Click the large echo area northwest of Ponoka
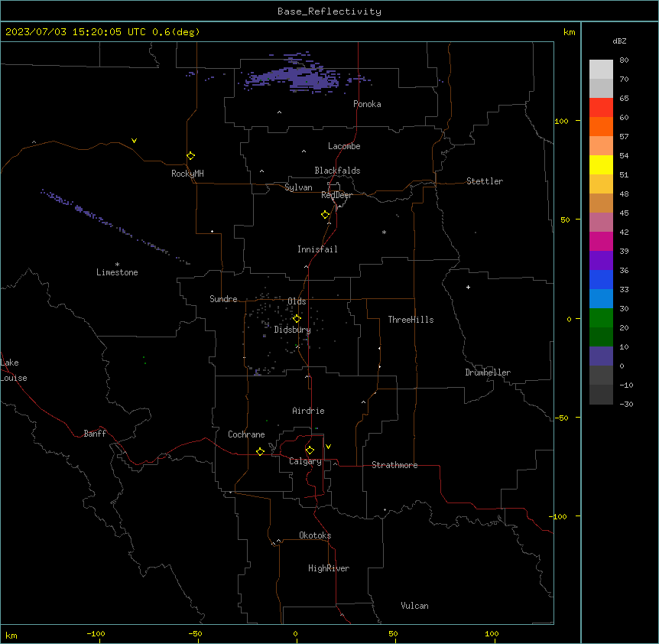Image resolution: width=659 pixels, height=644 pixels. tap(294, 78)
